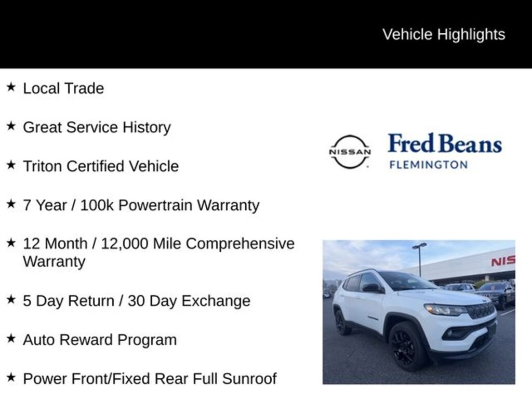
Task: Click the star before Powertrain Warranty line
Action: [x=11, y=204]
